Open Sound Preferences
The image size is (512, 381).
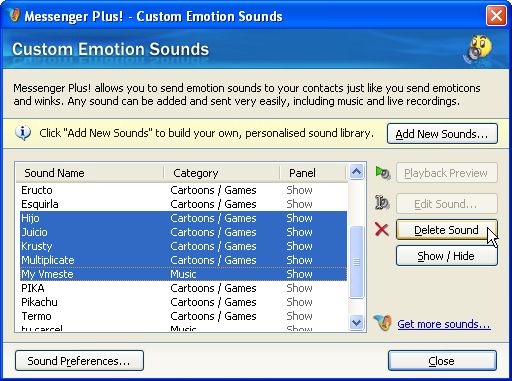click(x=79, y=361)
